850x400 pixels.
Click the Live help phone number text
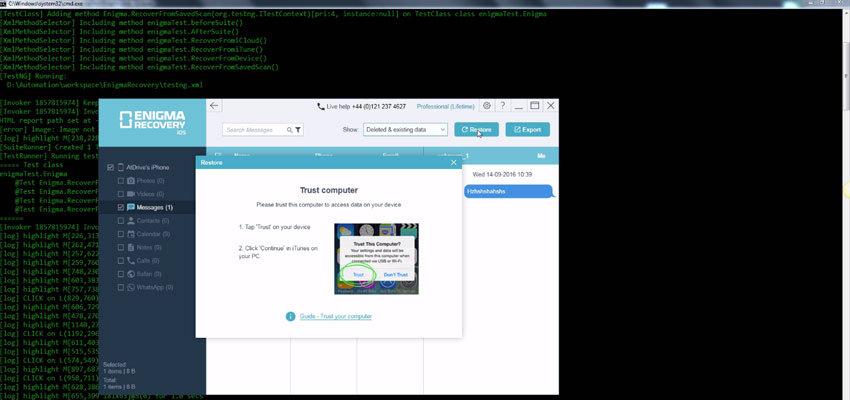[378, 107]
